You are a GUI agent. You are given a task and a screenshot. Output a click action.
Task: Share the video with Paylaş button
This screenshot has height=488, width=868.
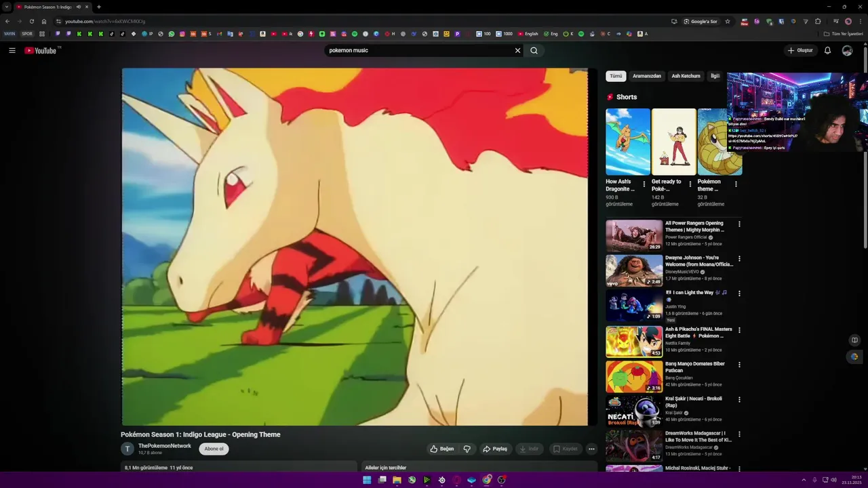point(495,449)
